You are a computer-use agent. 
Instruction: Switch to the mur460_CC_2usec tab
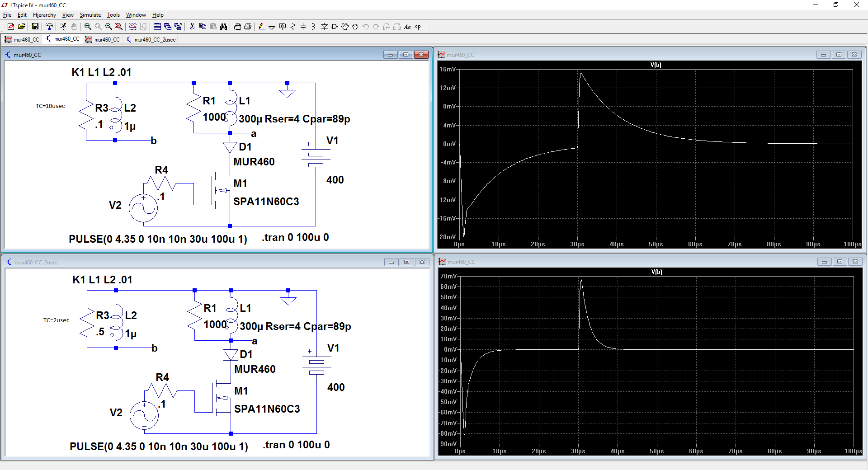(x=151, y=40)
